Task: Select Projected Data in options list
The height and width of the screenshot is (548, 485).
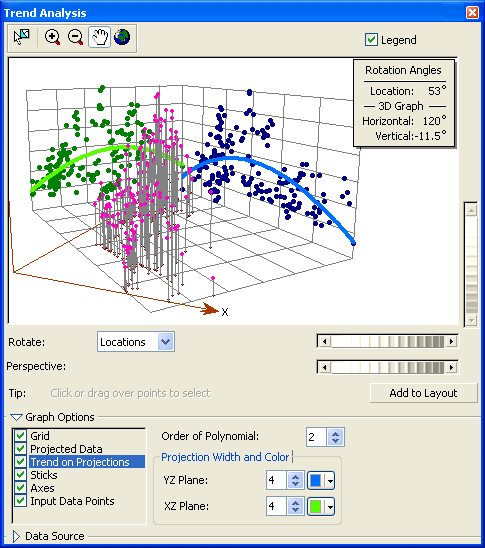Action: point(66,449)
